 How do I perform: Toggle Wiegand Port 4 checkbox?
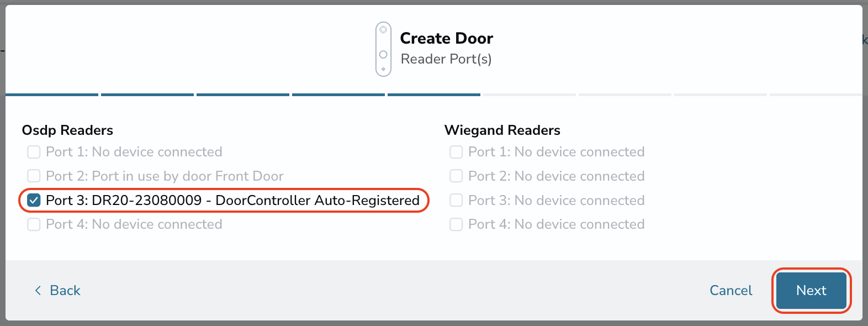456,224
